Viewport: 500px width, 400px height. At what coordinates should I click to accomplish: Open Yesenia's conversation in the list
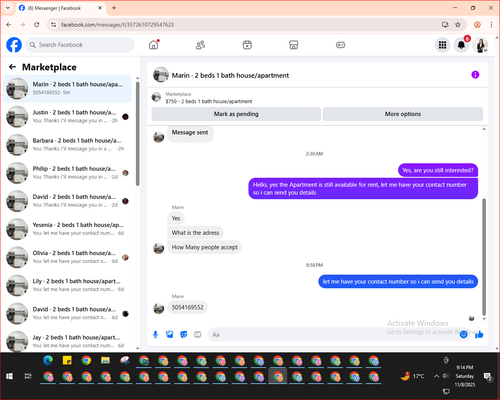tap(68, 229)
